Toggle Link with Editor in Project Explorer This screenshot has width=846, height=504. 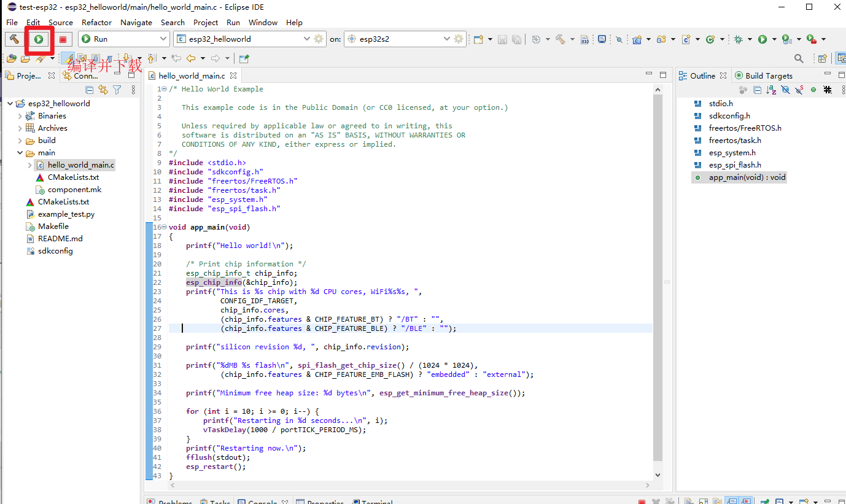[103, 90]
